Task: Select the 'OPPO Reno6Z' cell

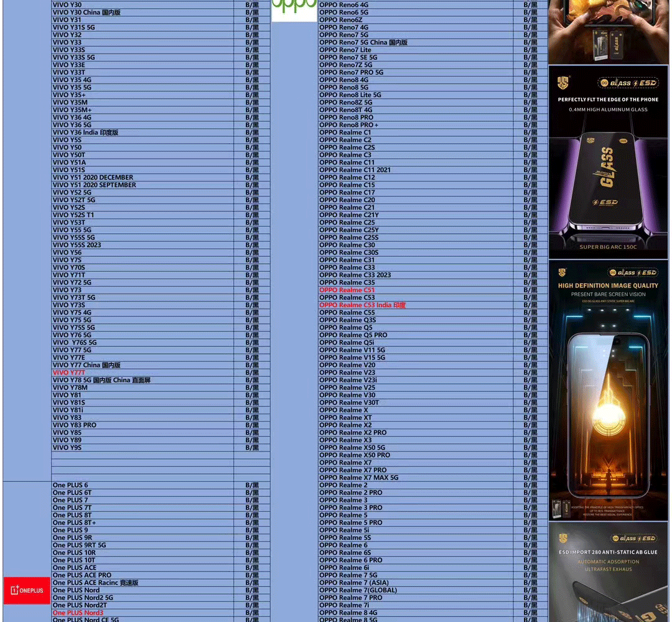Action: coord(416,20)
